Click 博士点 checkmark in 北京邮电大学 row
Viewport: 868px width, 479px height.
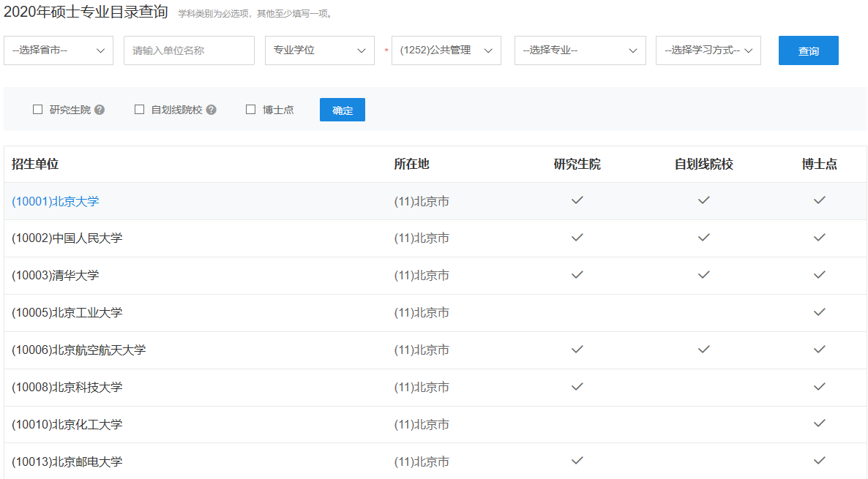pyautogui.click(x=819, y=460)
